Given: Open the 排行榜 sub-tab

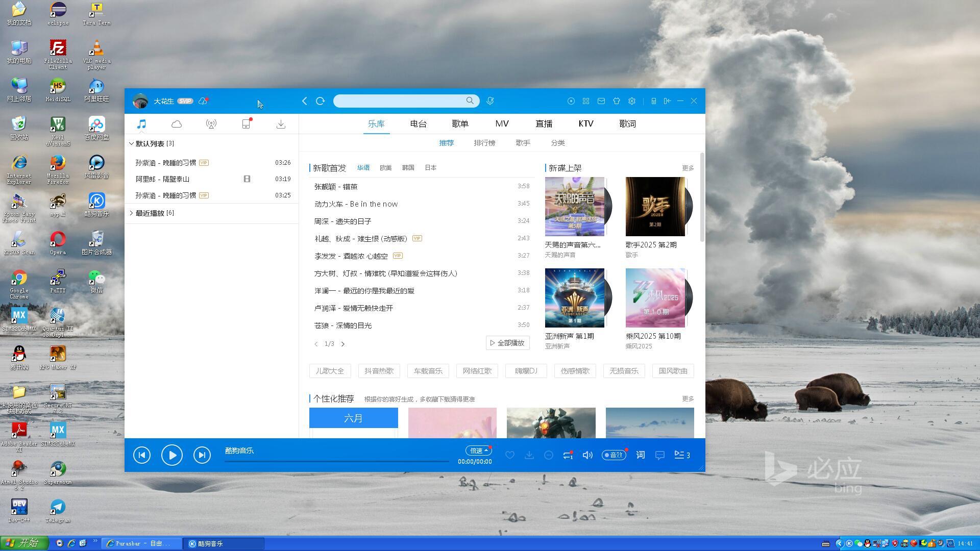Looking at the screenshot, I should (x=484, y=143).
